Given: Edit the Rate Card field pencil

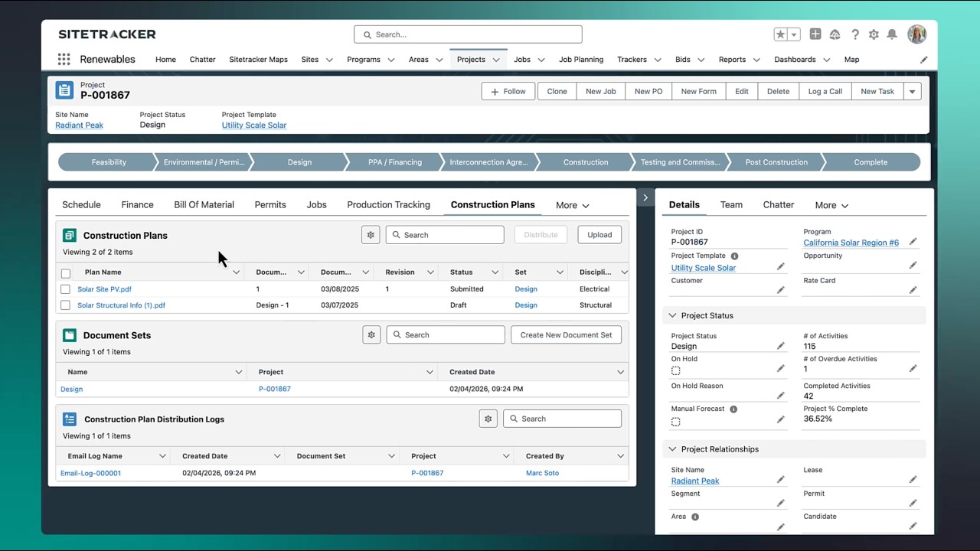Looking at the screenshot, I should (x=913, y=290).
